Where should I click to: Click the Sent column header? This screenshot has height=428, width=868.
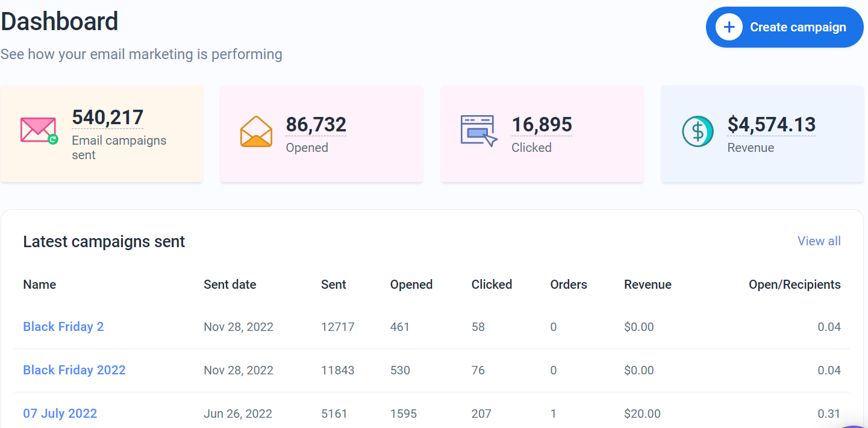[x=334, y=285]
